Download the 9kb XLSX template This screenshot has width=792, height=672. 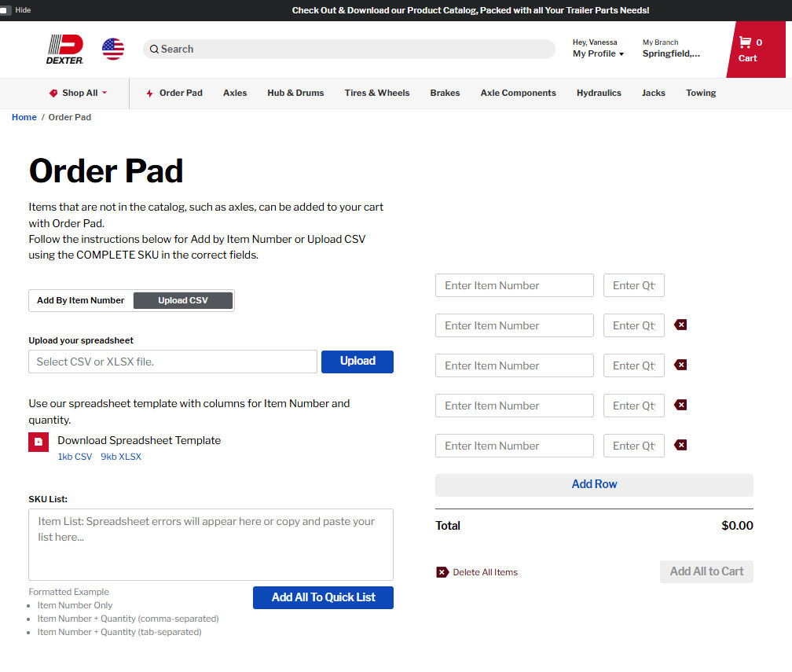pyautogui.click(x=121, y=457)
